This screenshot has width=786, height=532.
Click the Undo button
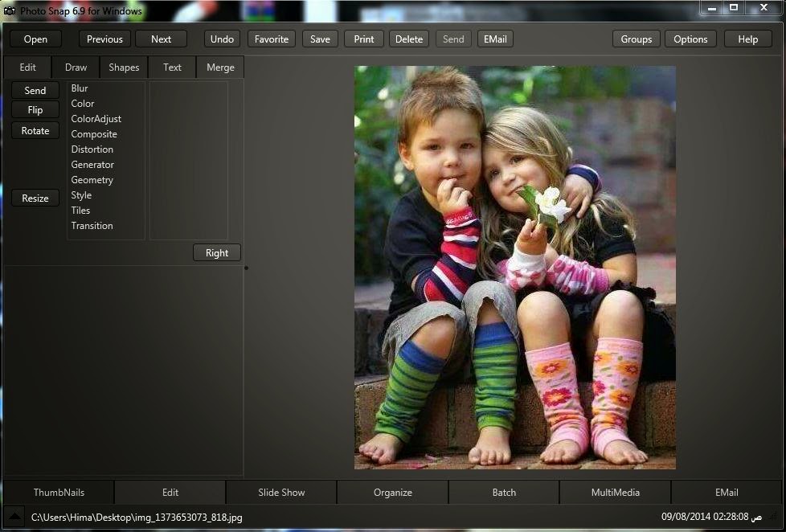[x=222, y=39]
